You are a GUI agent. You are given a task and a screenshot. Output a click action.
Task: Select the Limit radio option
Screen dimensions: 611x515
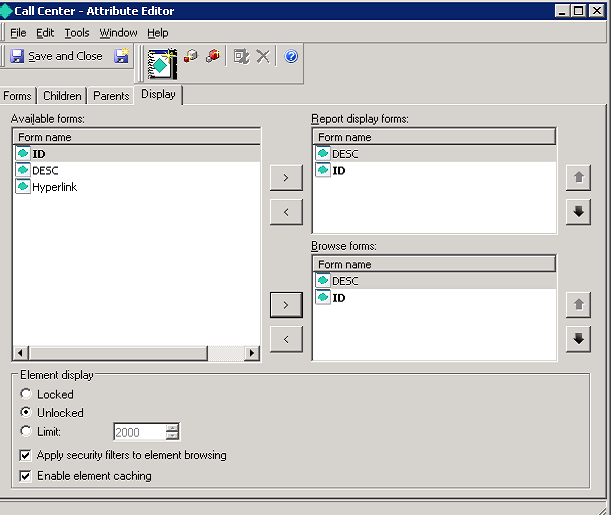click(x=26, y=431)
